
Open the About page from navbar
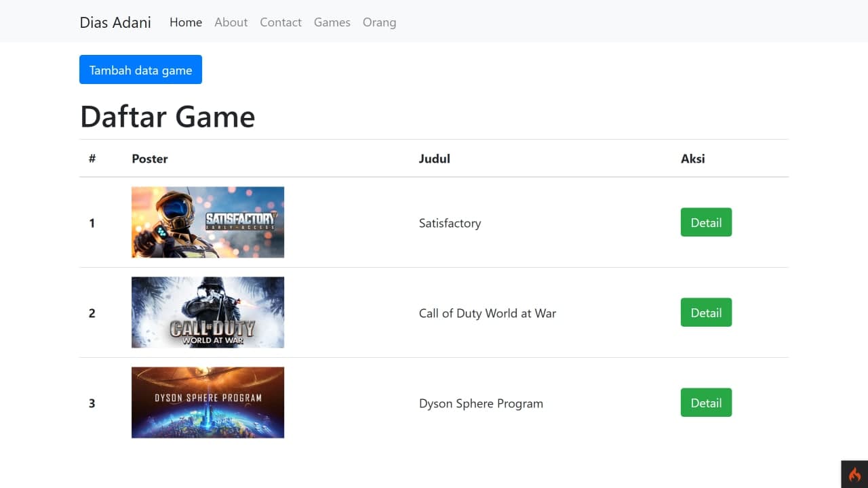tap(231, 22)
